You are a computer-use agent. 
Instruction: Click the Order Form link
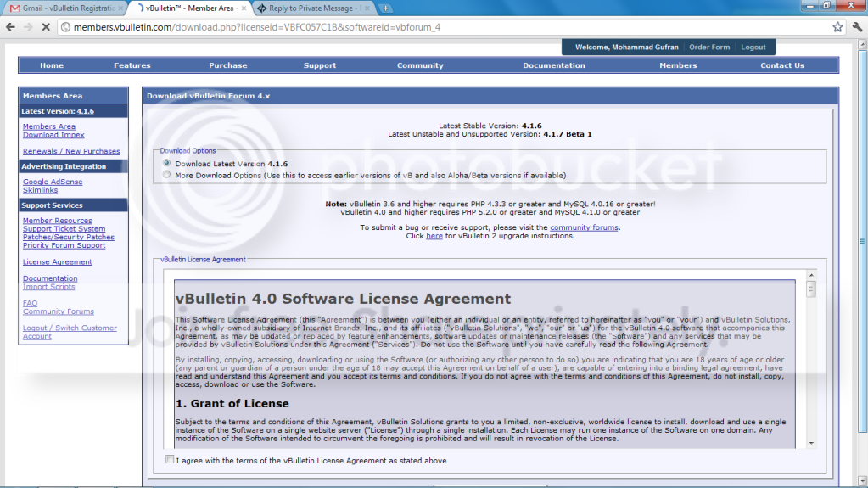point(709,47)
